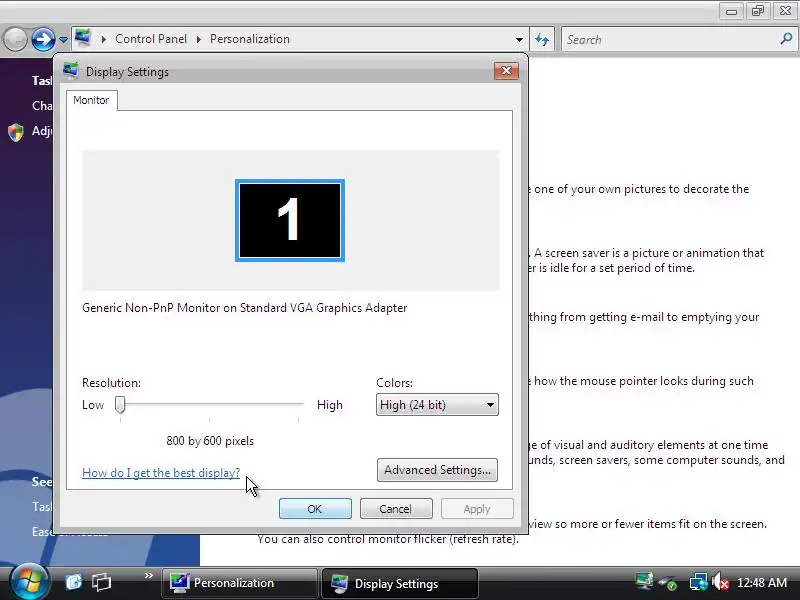Restore down the Personalization window
800x600 pixels.
point(758,11)
